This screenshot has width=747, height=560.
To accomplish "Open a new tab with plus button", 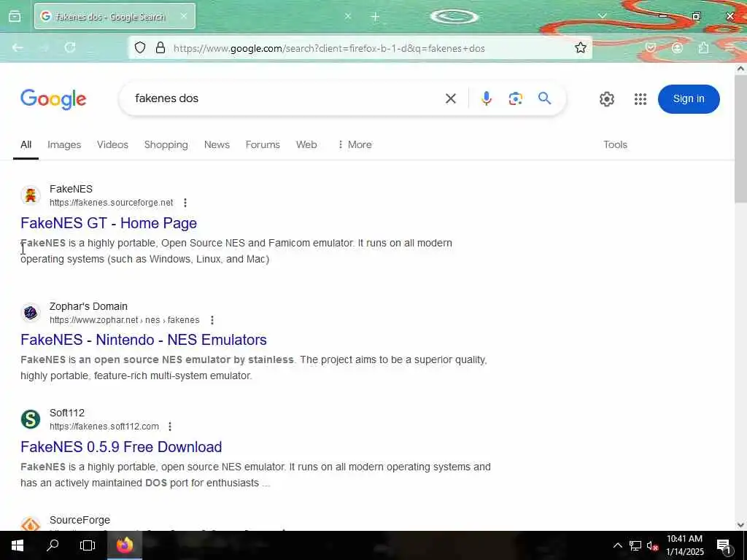I will pos(375,17).
